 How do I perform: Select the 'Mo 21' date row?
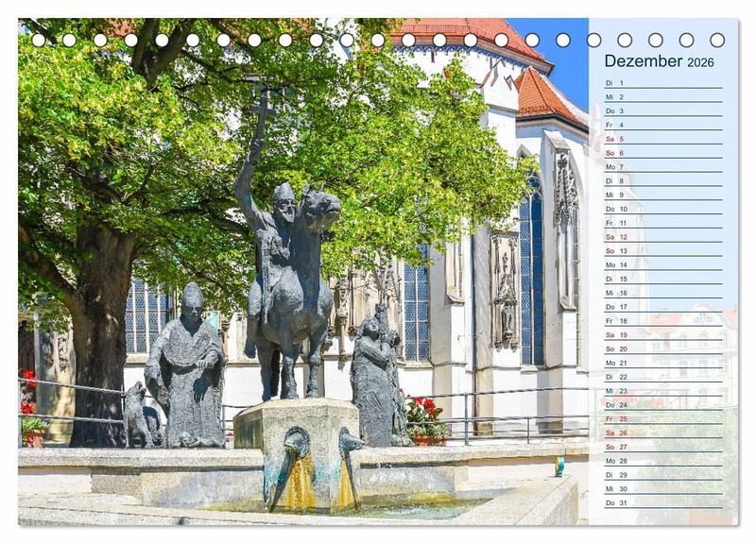click(x=663, y=363)
